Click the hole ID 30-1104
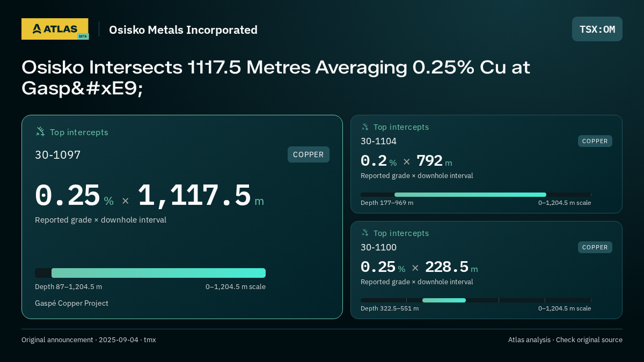 [379, 141]
